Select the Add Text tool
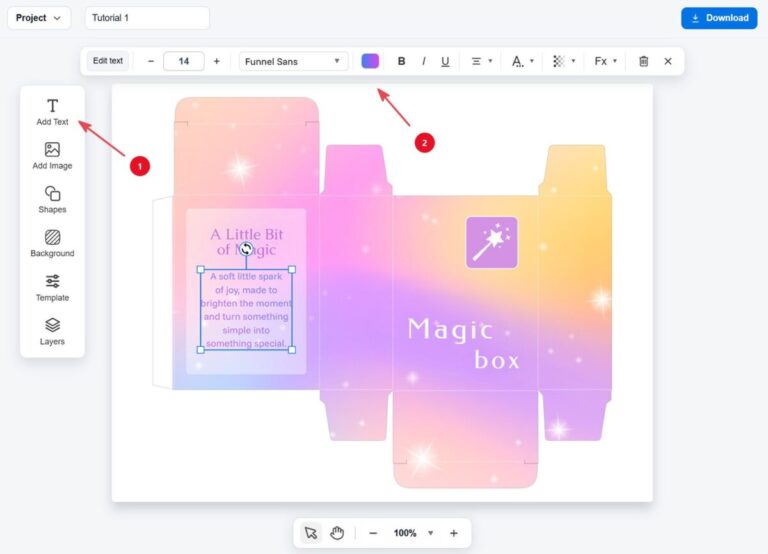The height and width of the screenshot is (554, 768). (x=52, y=112)
